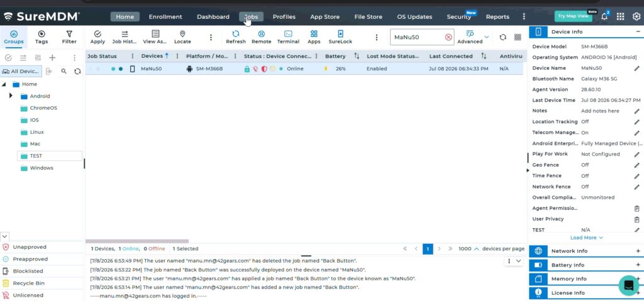Expand the Battery Info panel
The image size is (644, 301).
[638, 265]
